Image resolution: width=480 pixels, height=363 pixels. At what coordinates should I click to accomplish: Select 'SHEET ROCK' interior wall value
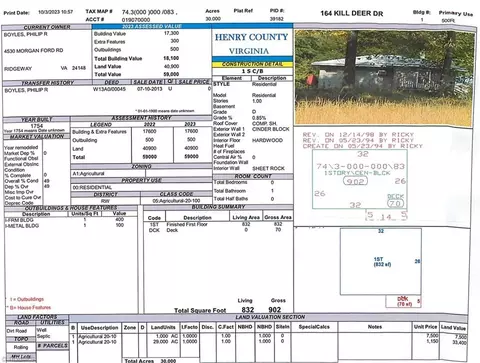coord(268,168)
